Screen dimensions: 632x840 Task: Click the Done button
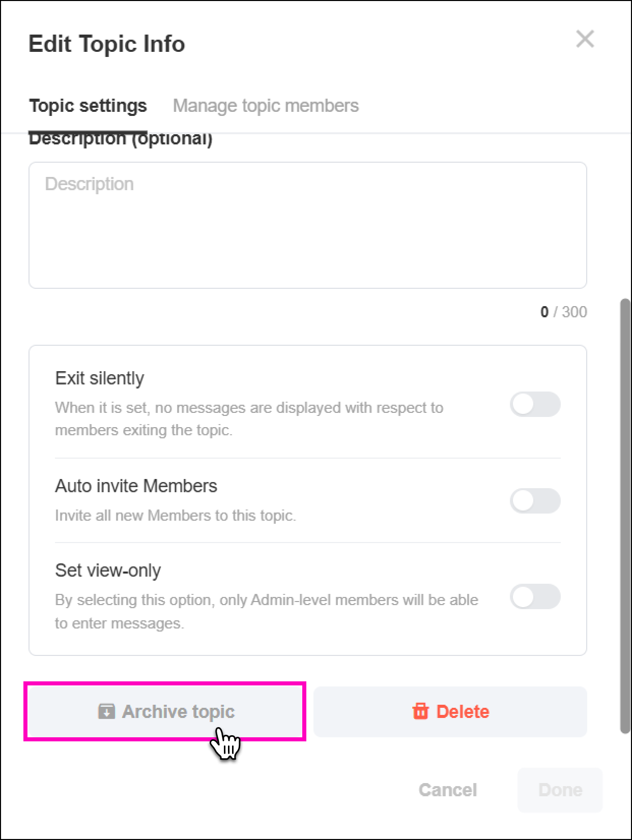(560, 790)
